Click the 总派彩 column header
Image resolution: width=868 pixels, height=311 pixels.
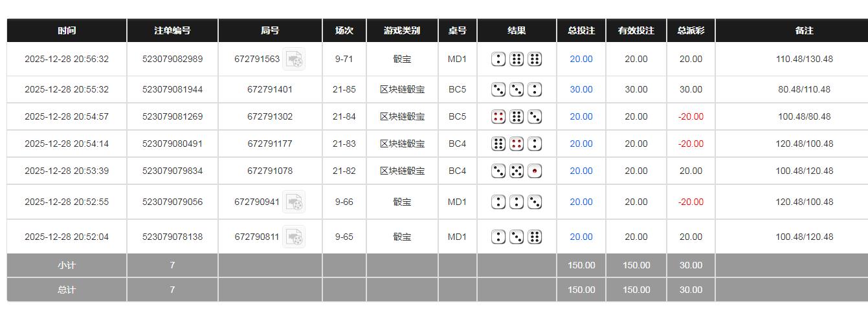pyautogui.click(x=690, y=30)
